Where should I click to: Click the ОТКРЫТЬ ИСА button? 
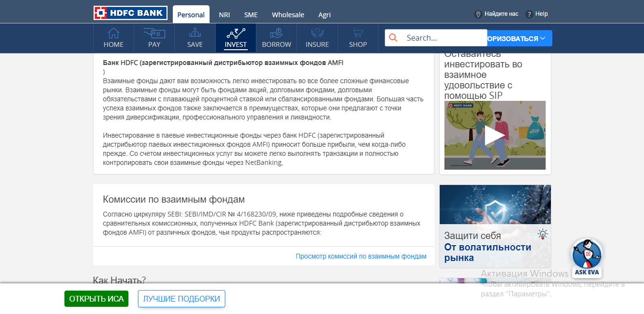tap(96, 299)
